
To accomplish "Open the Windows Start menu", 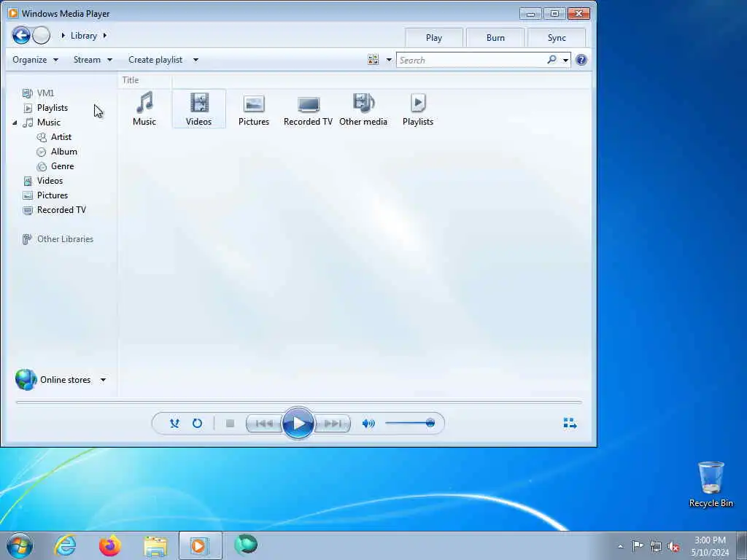I will point(20,545).
